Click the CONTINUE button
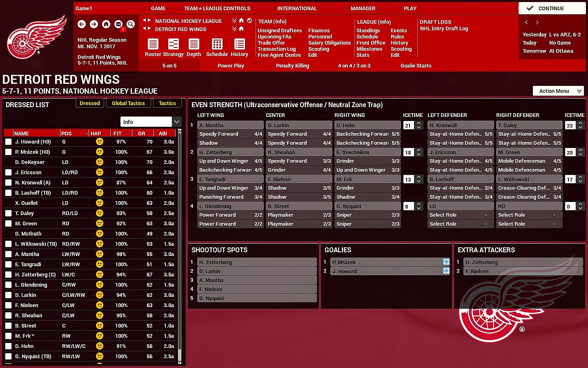Screen dimensions: 588x368 click(552, 8)
